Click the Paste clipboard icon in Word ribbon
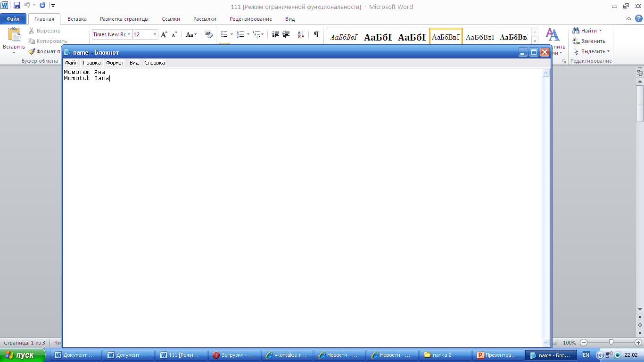The height and width of the screenshot is (362, 644). [14, 35]
